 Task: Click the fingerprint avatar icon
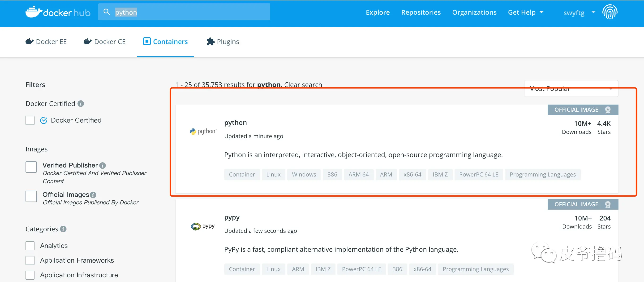pos(610,12)
